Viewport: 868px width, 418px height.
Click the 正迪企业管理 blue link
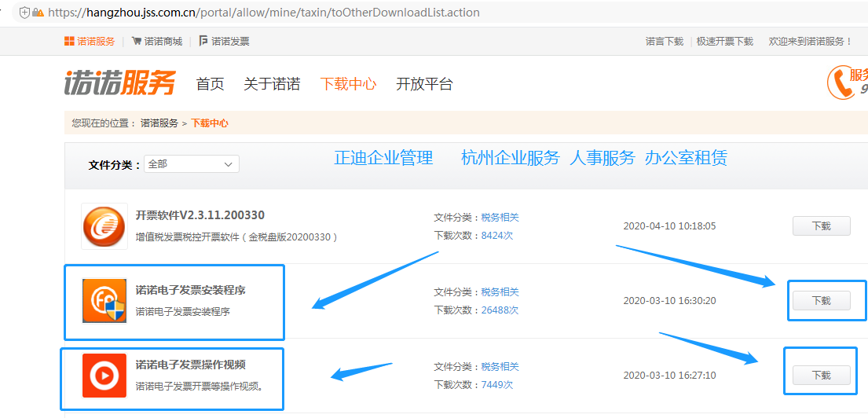coord(383,158)
